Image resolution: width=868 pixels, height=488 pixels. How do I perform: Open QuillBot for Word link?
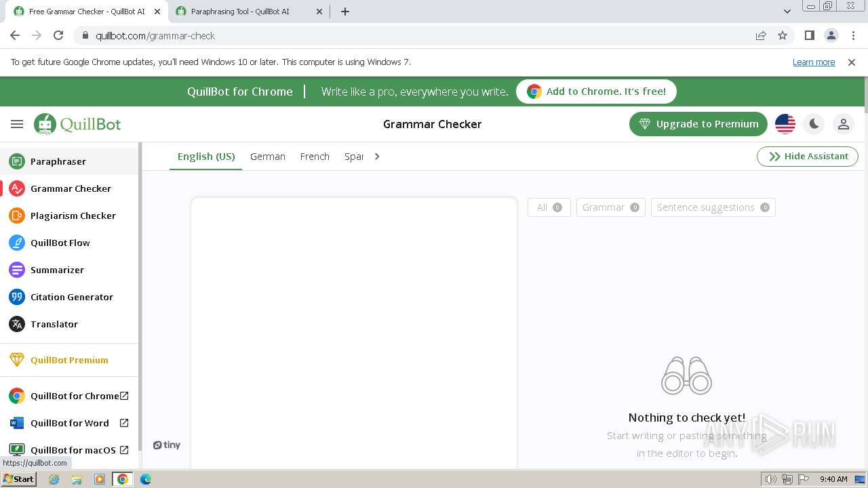point(69,423)
